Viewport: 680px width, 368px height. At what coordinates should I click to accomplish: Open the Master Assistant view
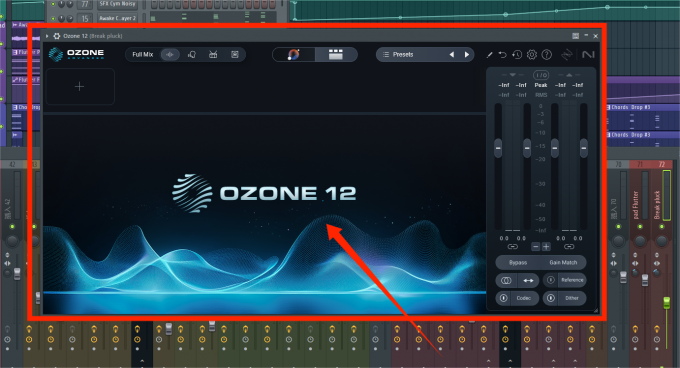coord(294,55)
